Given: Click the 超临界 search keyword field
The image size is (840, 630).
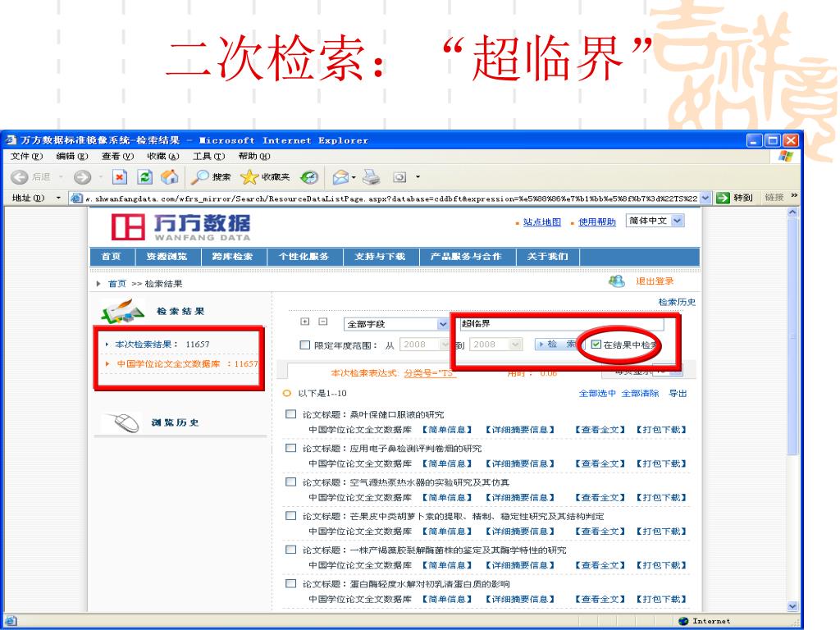Looking at the screenshot, I should (x=561, y=323).
